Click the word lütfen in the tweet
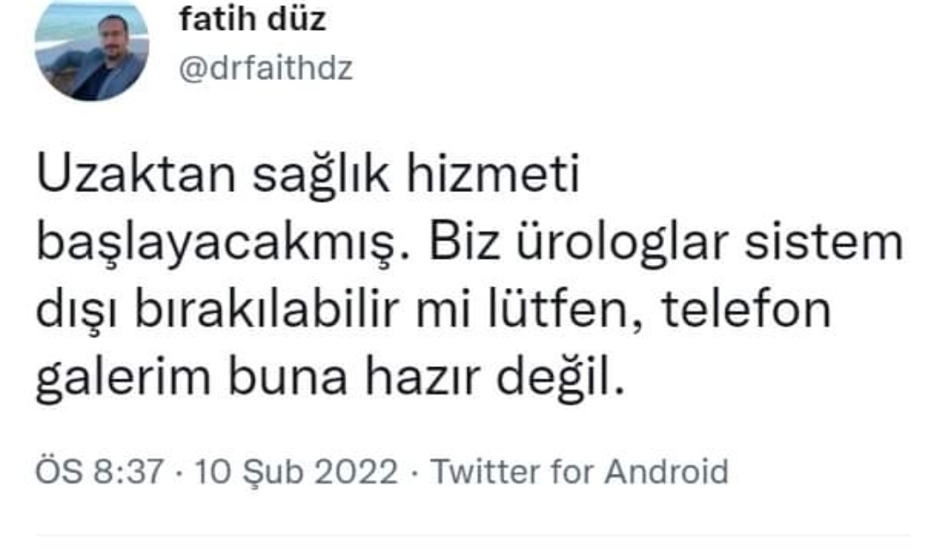This screenshot has height=560, width=951. (x=557, y=311)
